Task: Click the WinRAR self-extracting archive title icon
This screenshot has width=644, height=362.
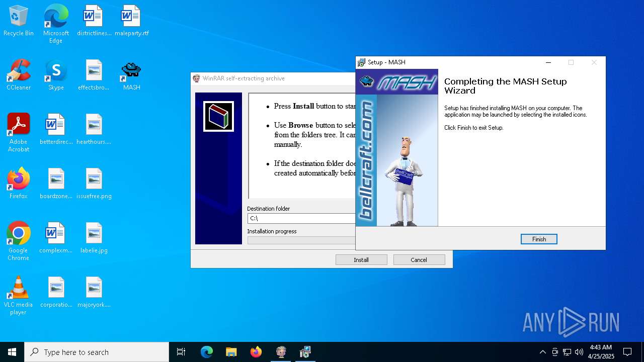Action: point(196,78)
